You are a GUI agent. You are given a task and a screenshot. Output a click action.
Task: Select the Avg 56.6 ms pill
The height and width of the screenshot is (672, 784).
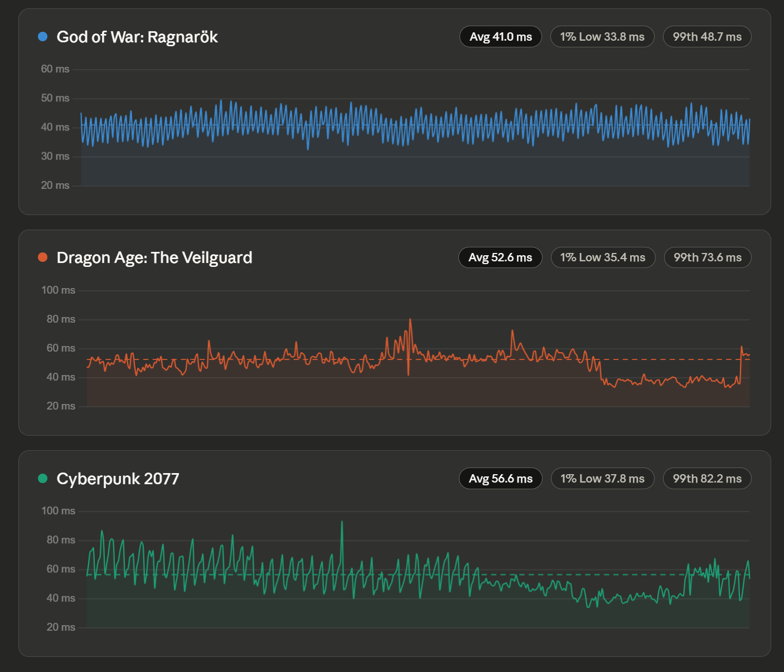pos(500,479)
